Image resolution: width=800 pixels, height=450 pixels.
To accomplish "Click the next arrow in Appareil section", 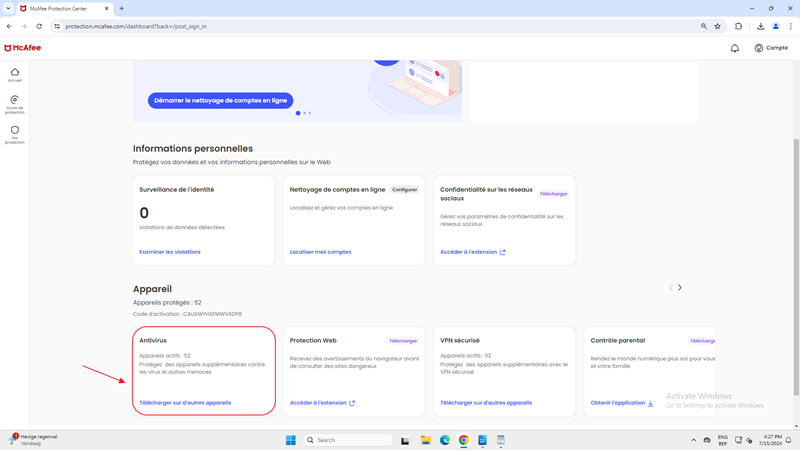I will click(x=680, y=288).
